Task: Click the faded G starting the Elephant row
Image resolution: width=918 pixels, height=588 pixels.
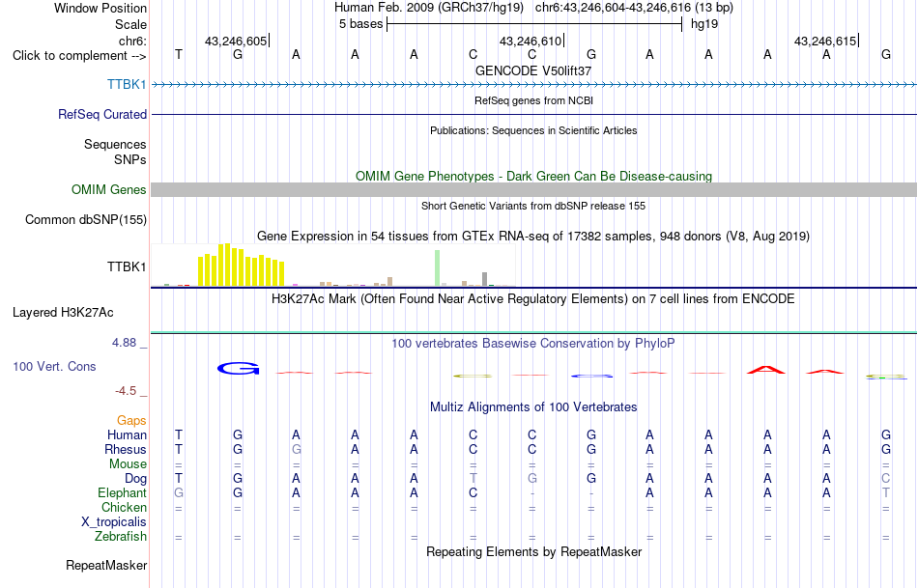Action: click(x=179, y=492)
